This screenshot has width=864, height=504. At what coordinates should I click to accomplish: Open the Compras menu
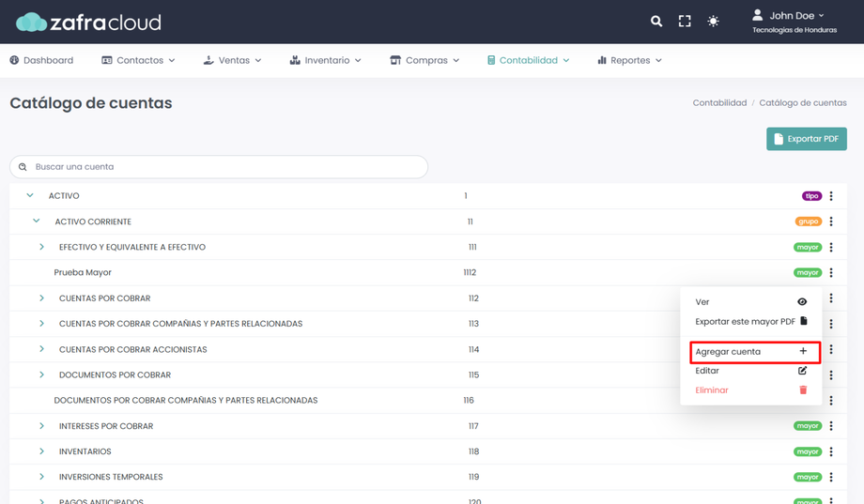point(424,60)
